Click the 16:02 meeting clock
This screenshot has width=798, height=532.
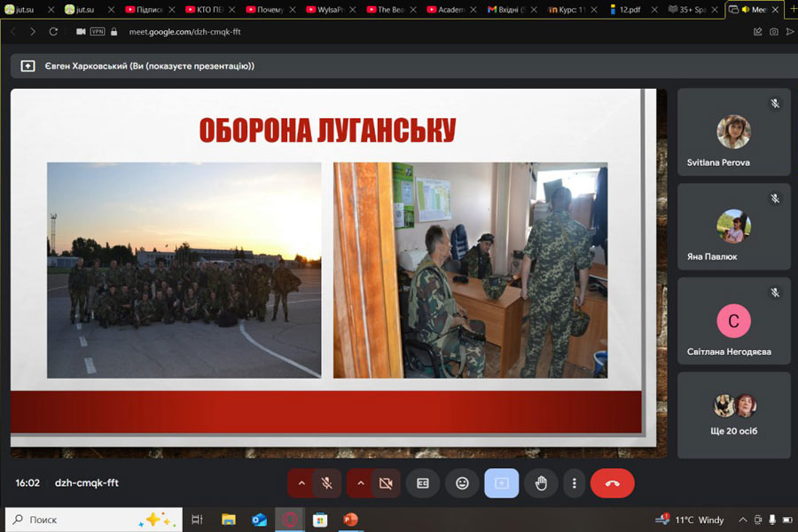27,482
